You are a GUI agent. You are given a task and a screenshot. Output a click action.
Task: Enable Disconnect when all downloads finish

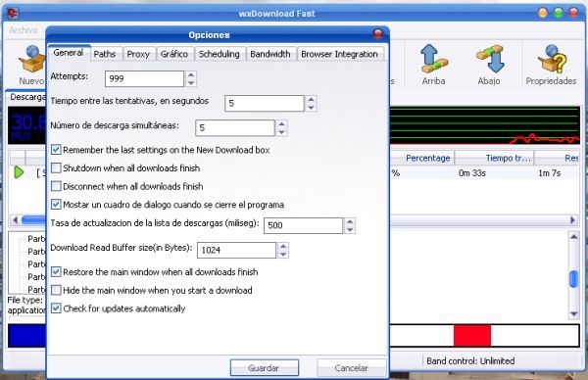click(x=56, y=186)
